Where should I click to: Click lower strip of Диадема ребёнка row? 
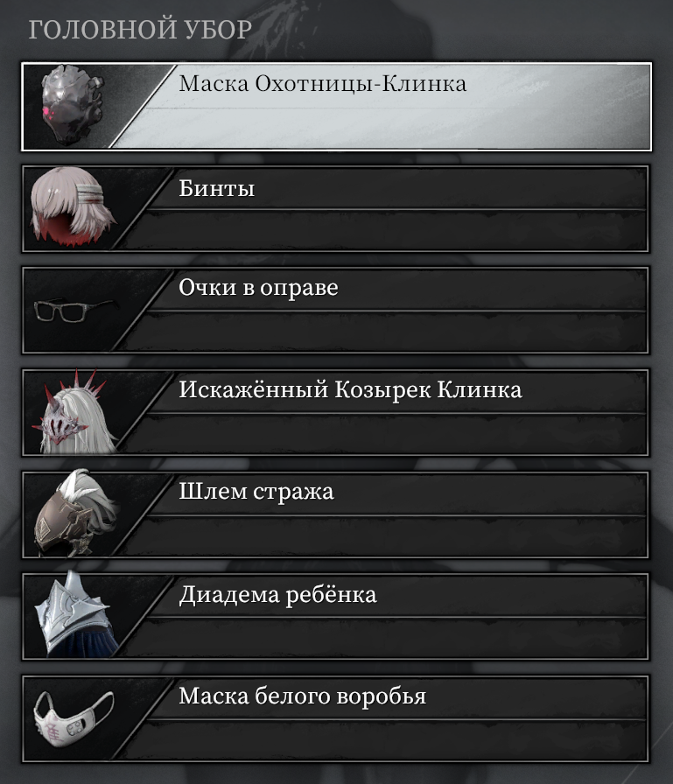coord(385,638)
